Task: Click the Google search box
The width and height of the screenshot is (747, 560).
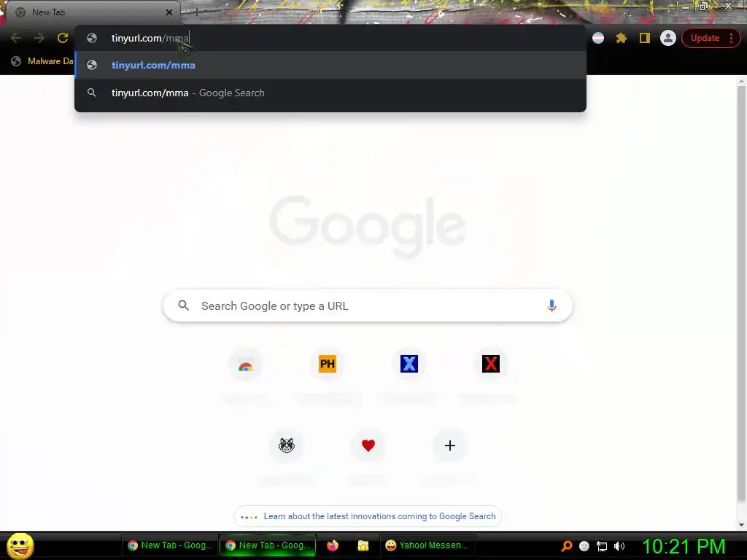Action: (368, 306)
